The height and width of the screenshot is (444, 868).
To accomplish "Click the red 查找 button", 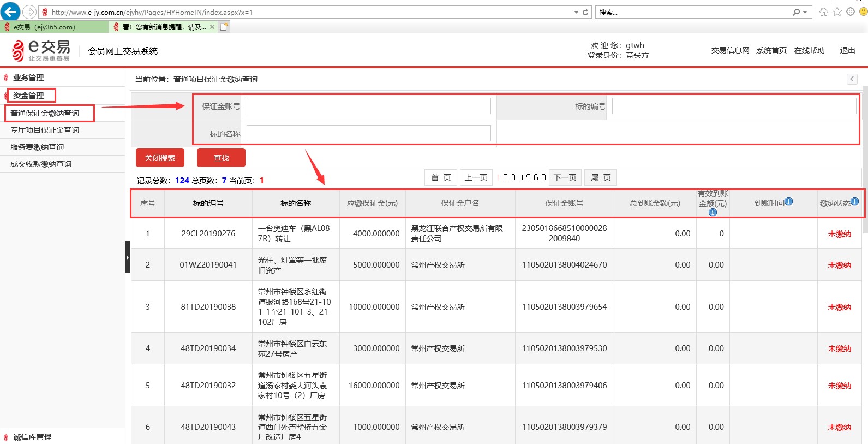I will pos(221,157).
